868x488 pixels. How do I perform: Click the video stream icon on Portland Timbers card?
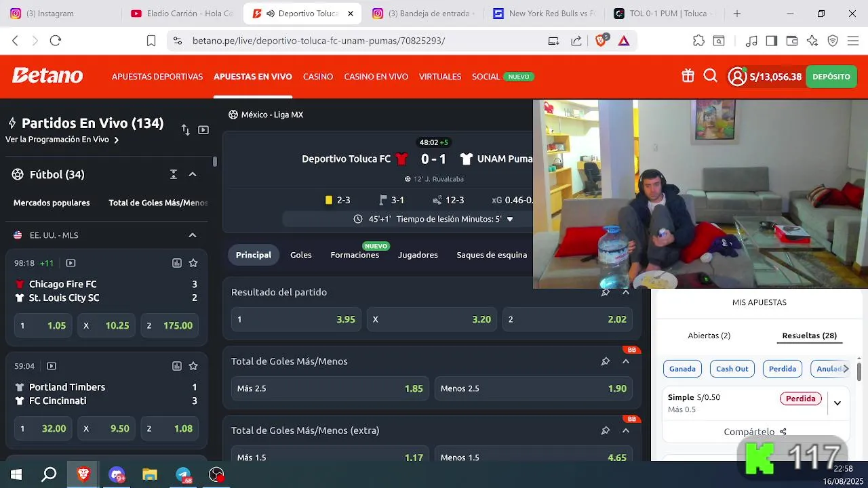tap(52, 366)
